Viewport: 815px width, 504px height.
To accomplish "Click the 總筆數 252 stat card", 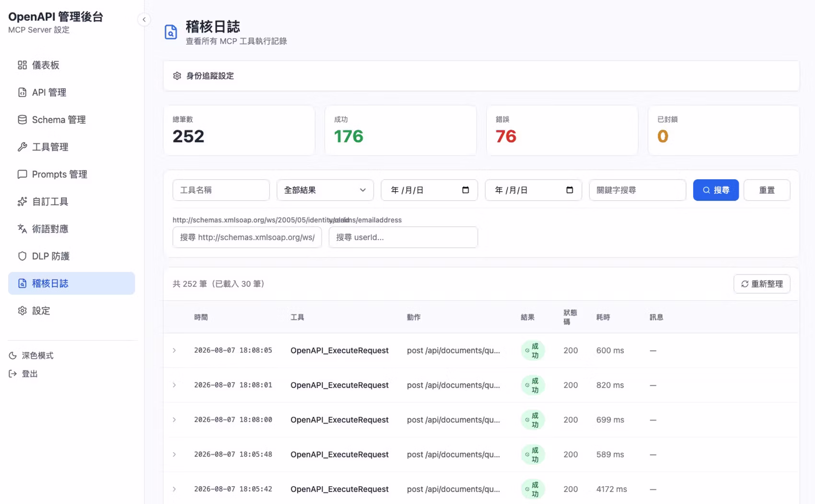I will coord(239,130).
